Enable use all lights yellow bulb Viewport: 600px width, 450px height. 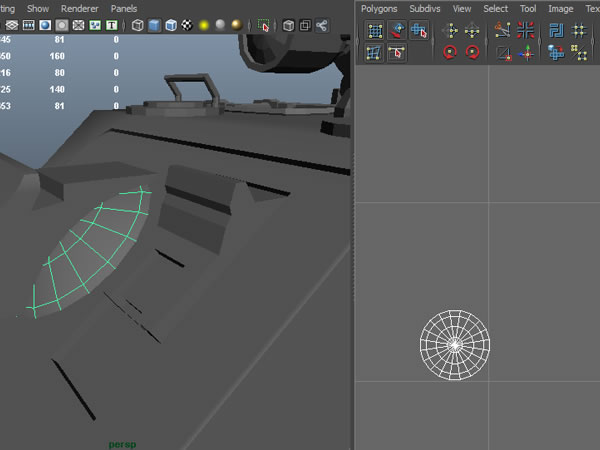(x=204, y=25)
